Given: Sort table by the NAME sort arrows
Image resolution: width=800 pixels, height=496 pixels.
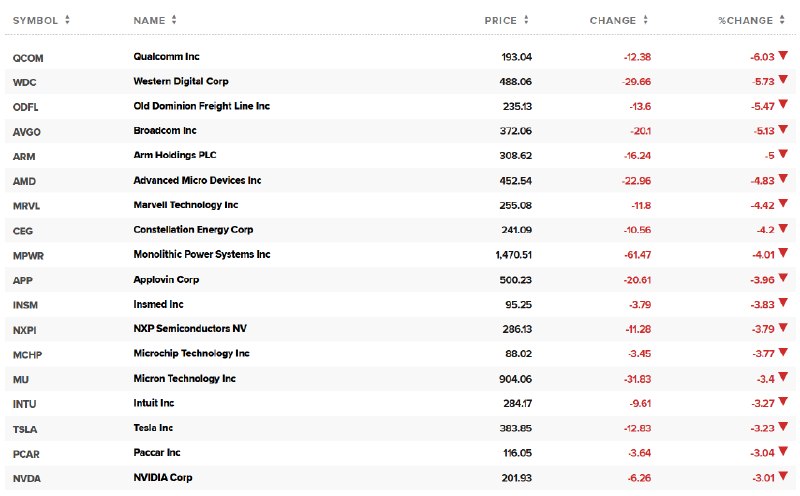Looking at the screenshot, I should click(x=174, y=20).
